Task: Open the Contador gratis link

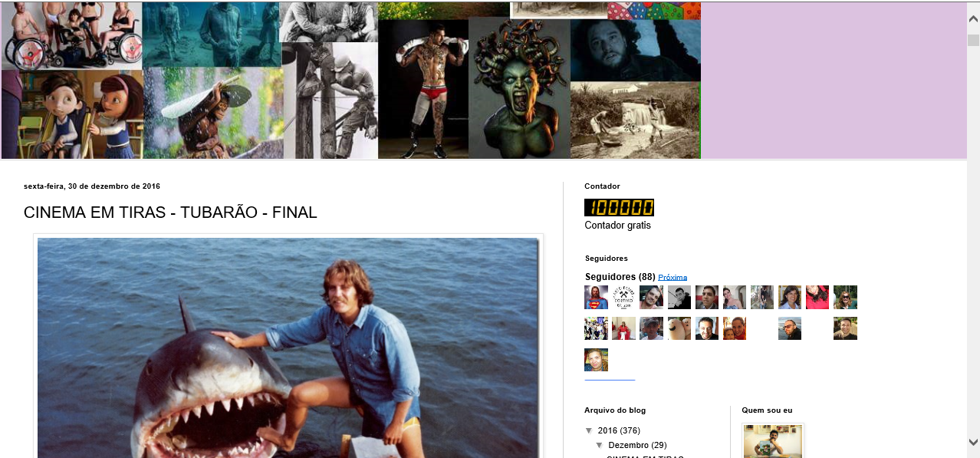Action: click(x=617, y=226)
